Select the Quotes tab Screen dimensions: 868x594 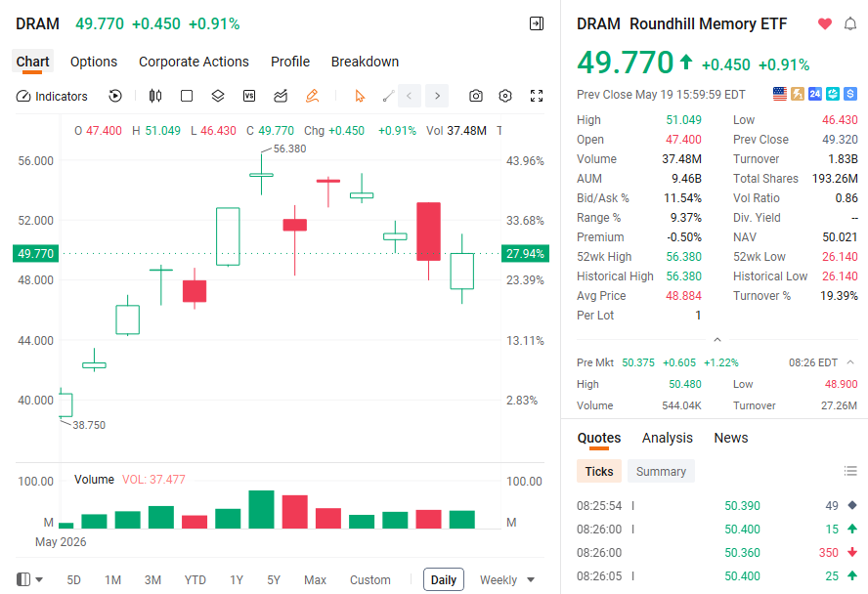click(599, 438)
